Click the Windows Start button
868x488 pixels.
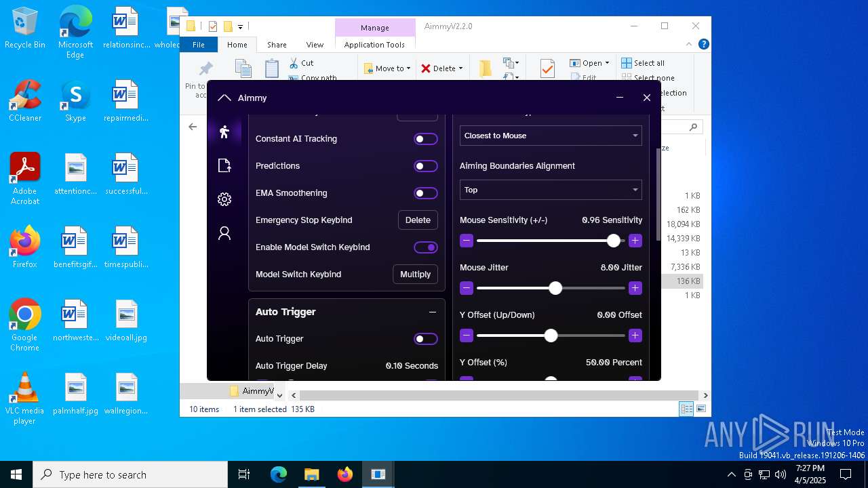pyautogui.click(x=16, y=474)
